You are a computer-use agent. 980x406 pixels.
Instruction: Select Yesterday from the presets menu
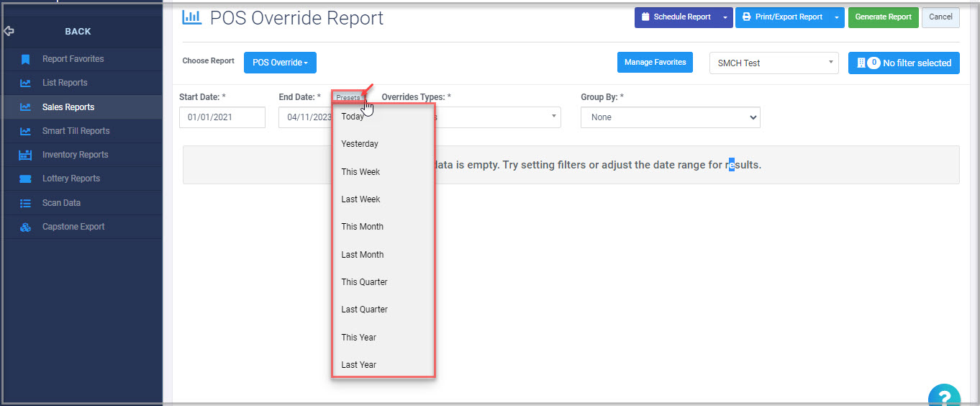(360, 144)
